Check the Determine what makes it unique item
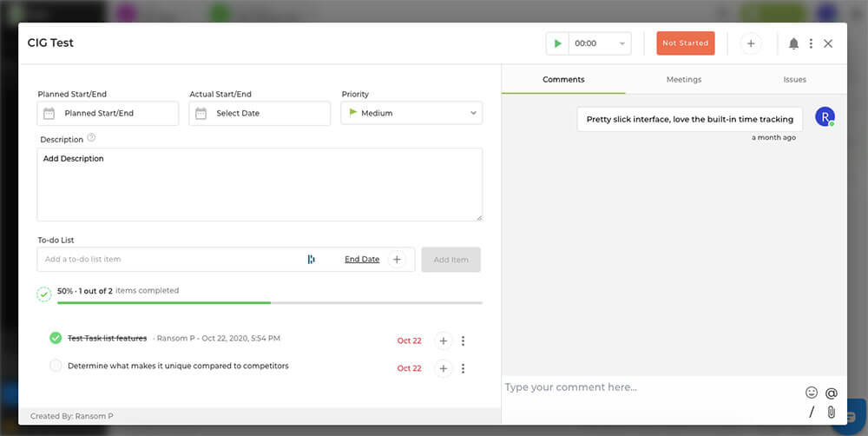The height and width of the screenshot is (436, 868). tap(56, 366)
